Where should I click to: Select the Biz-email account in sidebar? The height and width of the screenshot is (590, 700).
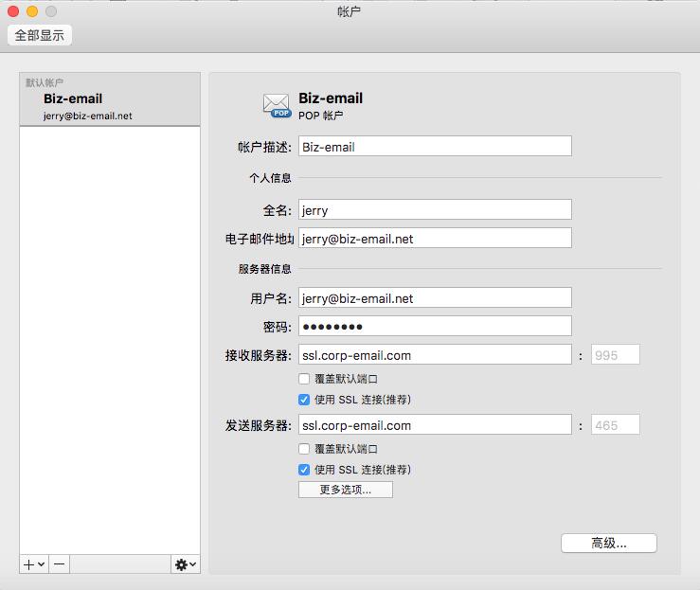pyautogui.click(x=109, y=106)
